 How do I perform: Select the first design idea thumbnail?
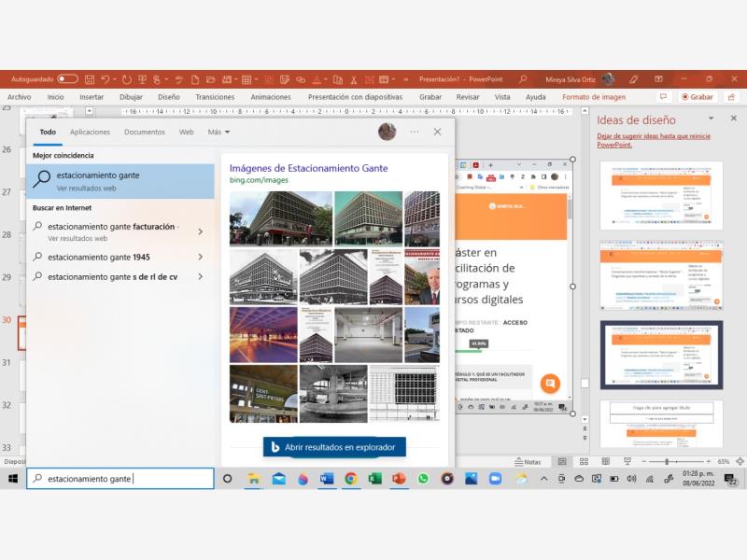(661, 196)
